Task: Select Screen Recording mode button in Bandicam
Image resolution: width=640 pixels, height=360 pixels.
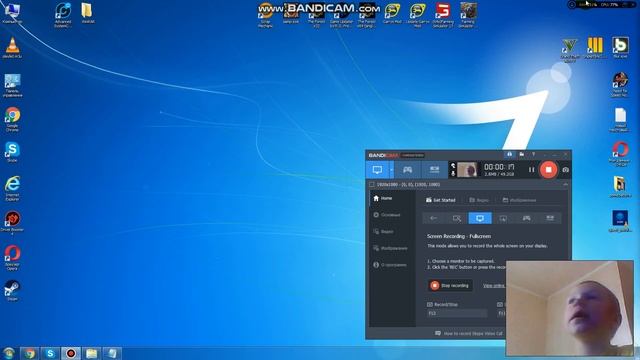Action: click(x=377, y=170)
